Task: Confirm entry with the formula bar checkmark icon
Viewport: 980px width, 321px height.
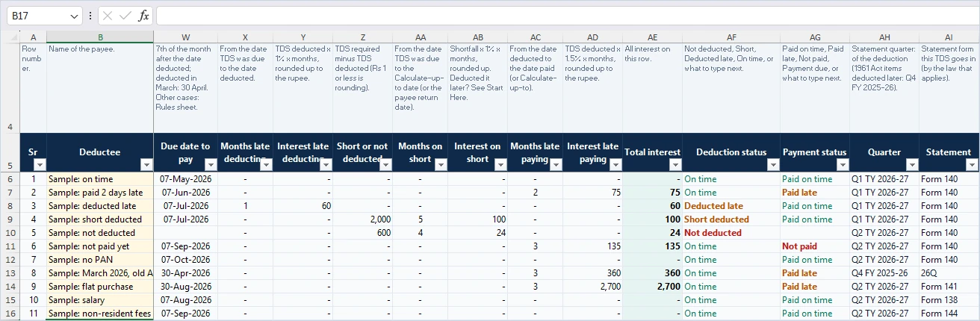Action: click(125, 16)
